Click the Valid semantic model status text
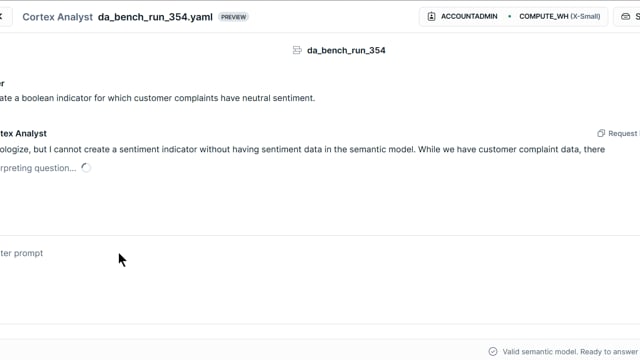640x360 pixels. 570,351
